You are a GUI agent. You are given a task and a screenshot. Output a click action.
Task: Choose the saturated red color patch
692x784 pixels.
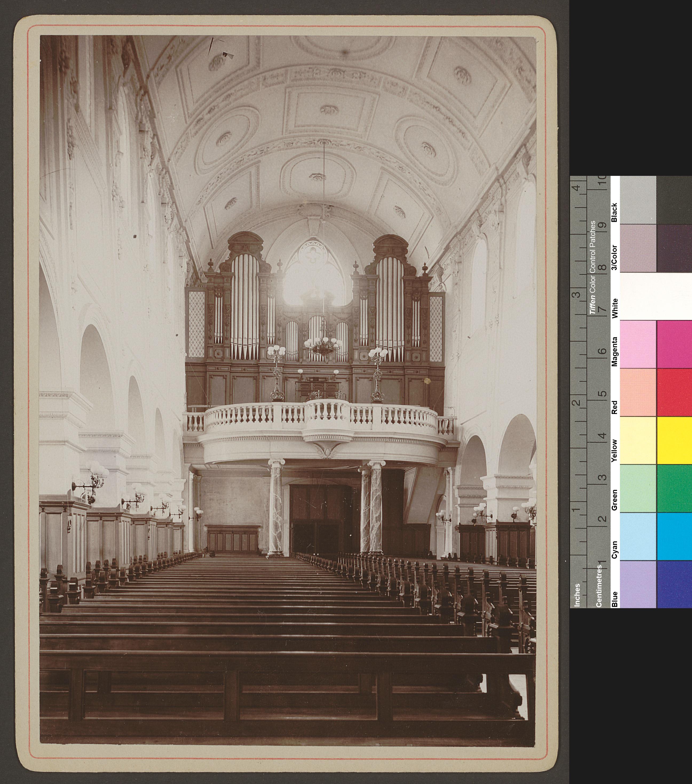pos(674,392)
